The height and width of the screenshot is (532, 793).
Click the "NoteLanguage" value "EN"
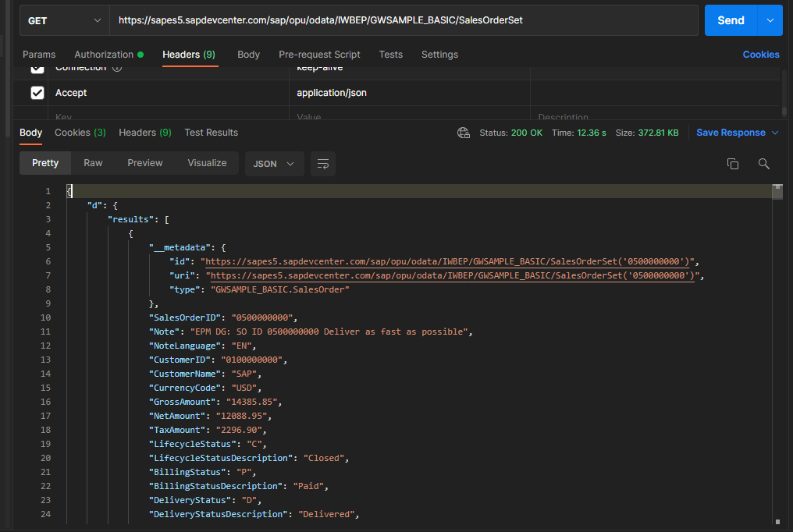(x=241, y=346)
